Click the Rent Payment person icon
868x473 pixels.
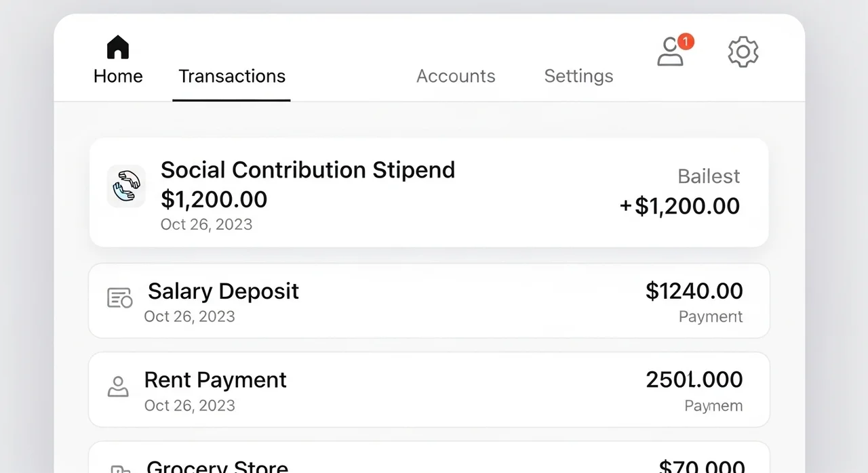click(118, 386)
